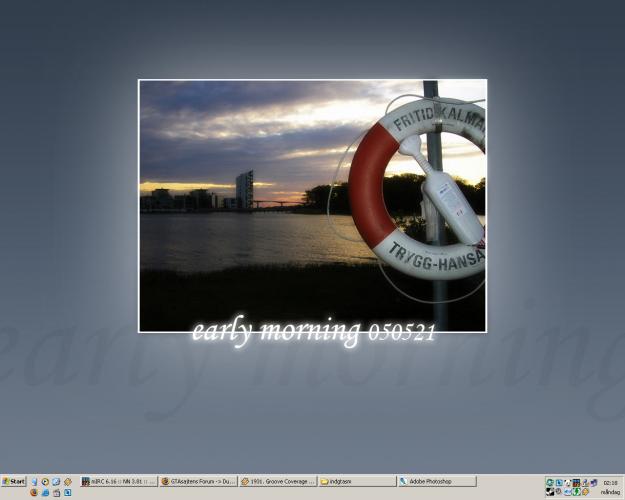Click the orange diamond Quick Launch icon

pyautogui.click(x=67, y=481)
